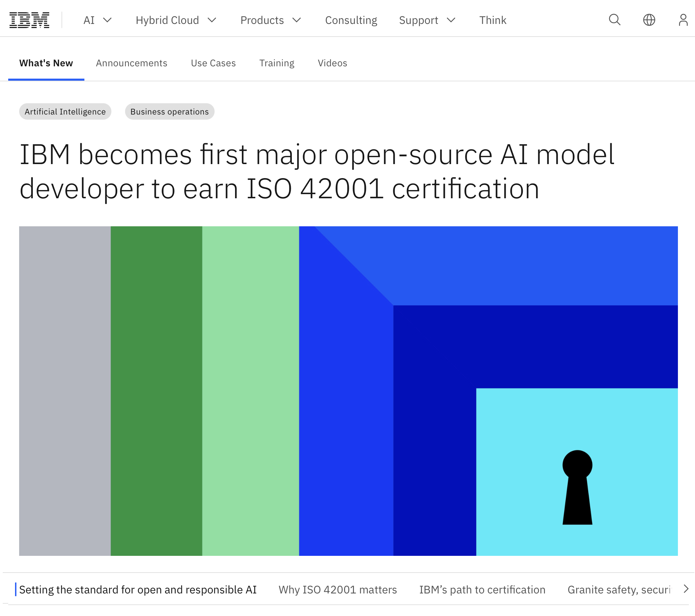The height and width of the screenshot is (616, 695).
Task: Expand the AI dropdown menu
Action: [97, 20]
